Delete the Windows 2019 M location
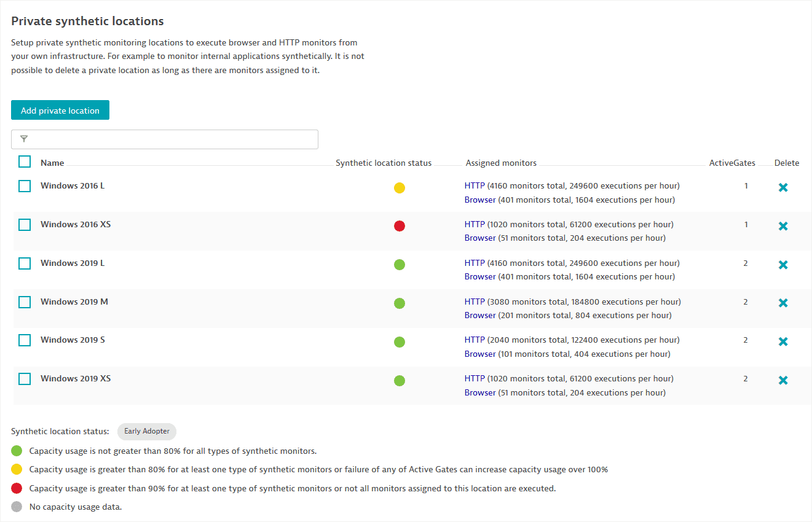 tap(783, 303)
